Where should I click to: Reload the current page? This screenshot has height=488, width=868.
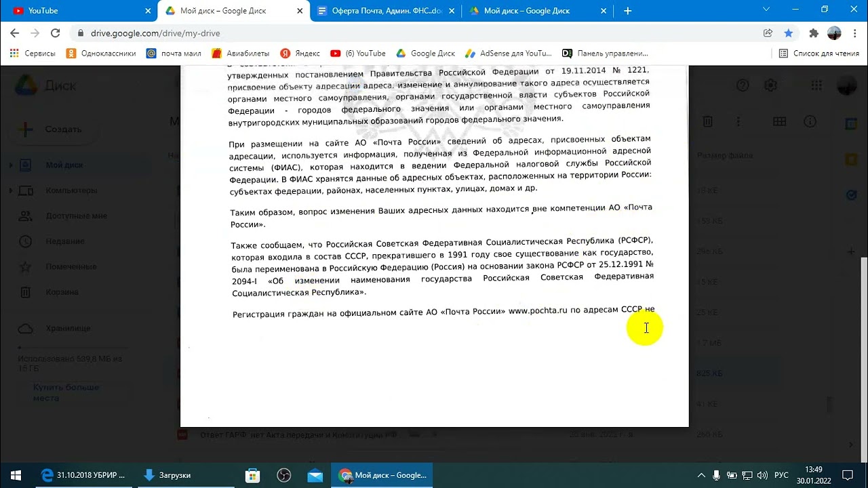click(x=56, y=33)
